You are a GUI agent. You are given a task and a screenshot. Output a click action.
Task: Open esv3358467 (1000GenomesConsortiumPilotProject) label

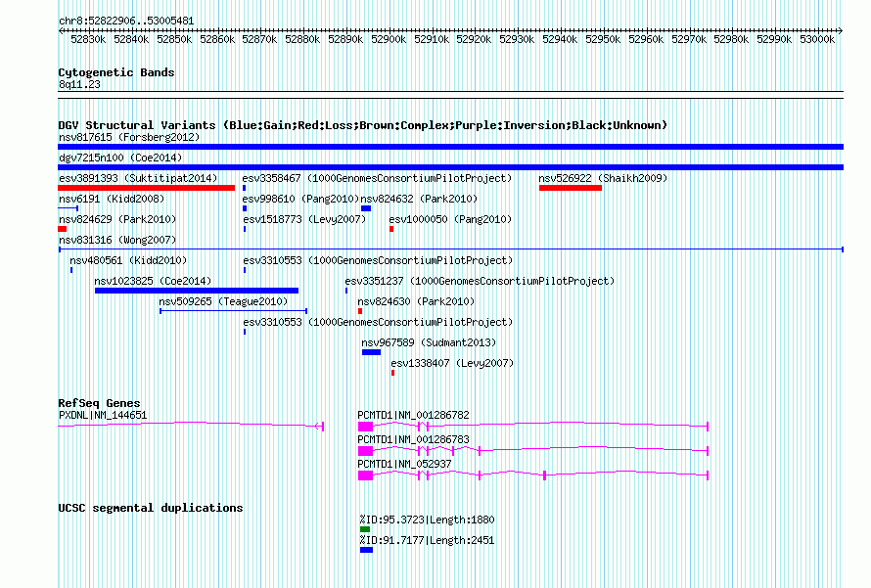pos(377,178)
